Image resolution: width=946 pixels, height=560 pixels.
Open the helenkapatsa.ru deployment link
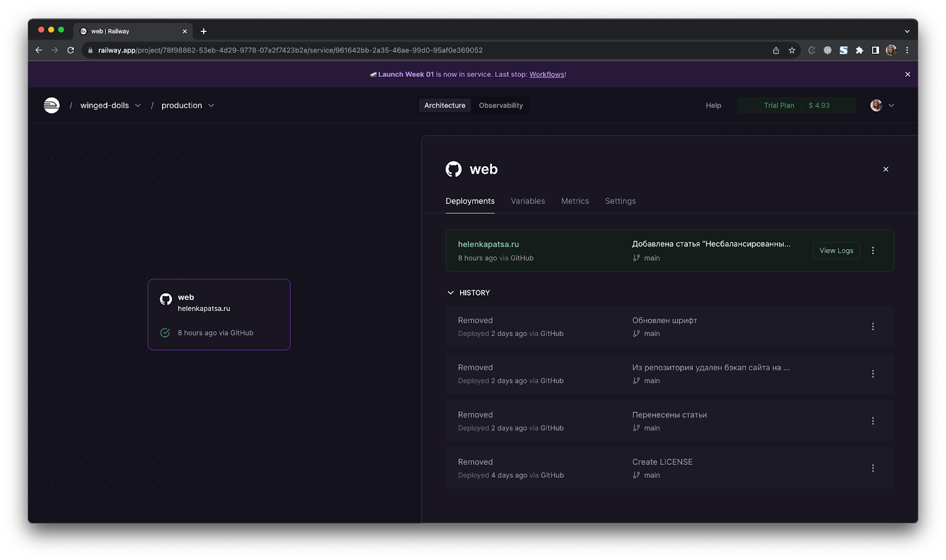click(x=488, y=244)
